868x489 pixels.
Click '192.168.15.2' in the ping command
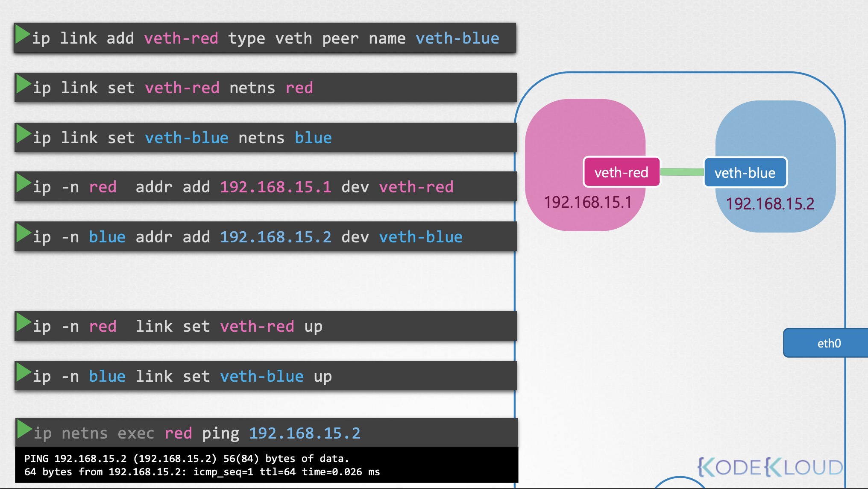tap(305, 433)
